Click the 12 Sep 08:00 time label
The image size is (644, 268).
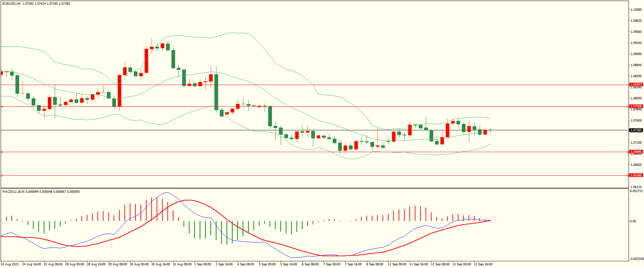coord(440,264)
